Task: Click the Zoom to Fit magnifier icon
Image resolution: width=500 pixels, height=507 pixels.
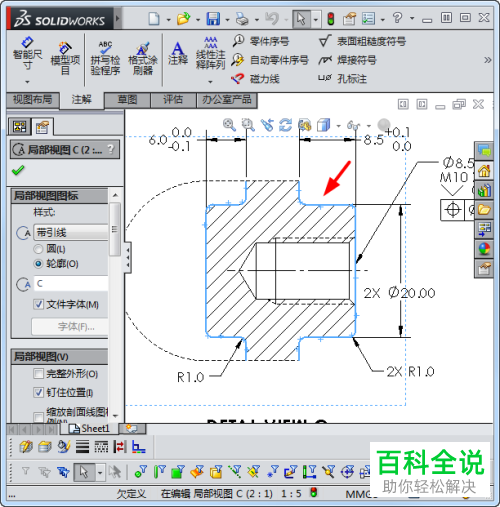Action: tap(229, 125)
